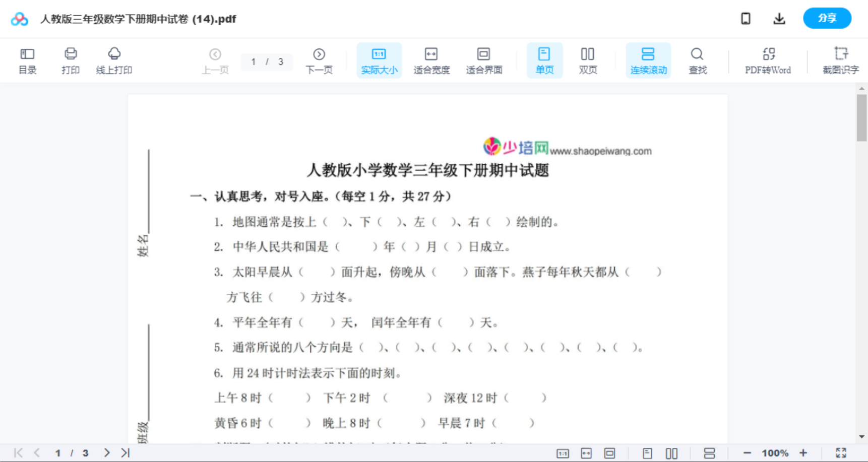Click 实际大小 actual size mode
The height and width of the screenshot is (462, 868).
click(379, 60)
